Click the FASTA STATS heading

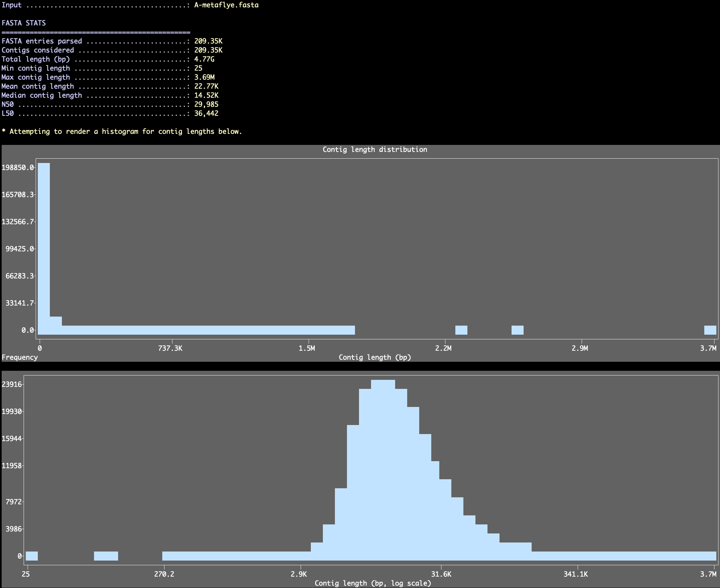(24, 23)
